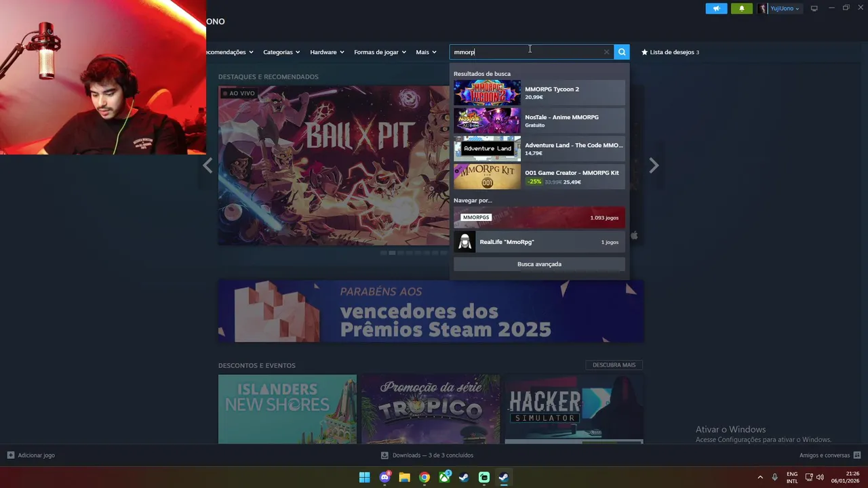Click MMORPG Tycoon 2 thumbnail image
The image size is (868, 488).
point(487,93)
